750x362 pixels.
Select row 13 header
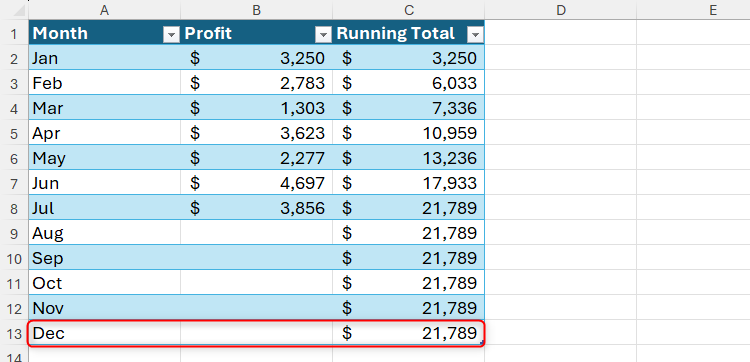pyautogui.click(x=14, y=333)
